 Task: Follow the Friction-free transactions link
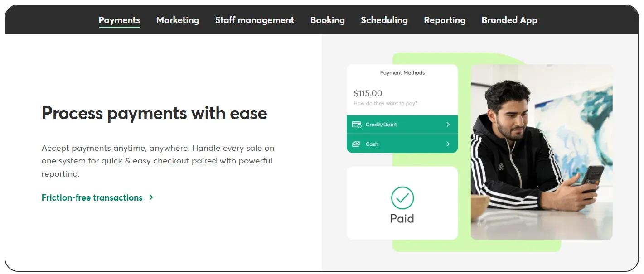click(92, 197)
